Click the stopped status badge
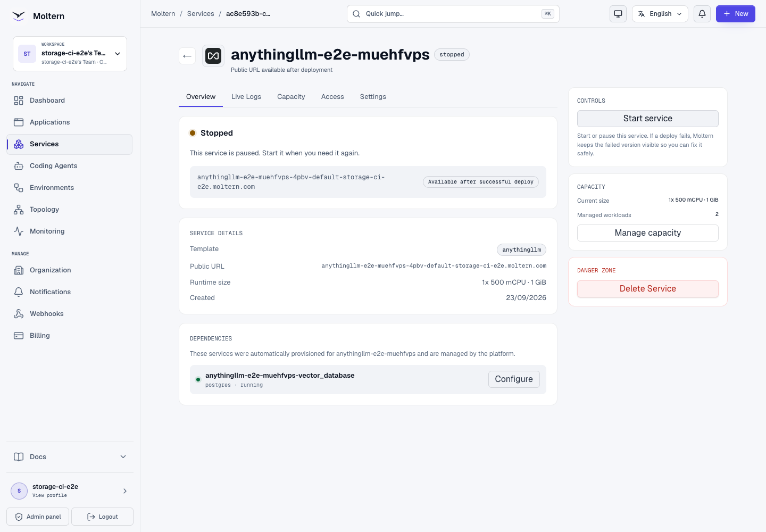This screenshot has width=766, height=532. tap(452, 55)
